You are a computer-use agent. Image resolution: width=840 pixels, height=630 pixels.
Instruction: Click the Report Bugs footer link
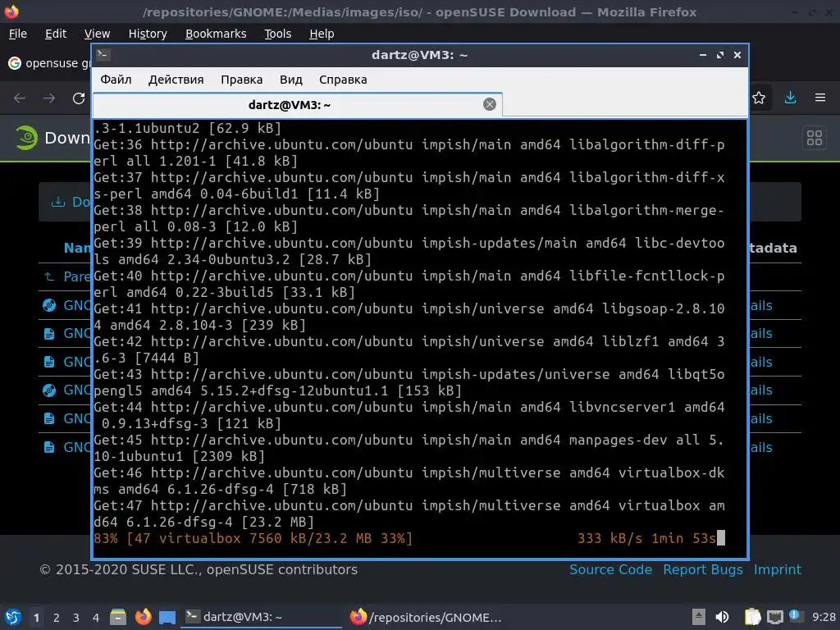pos(703,569)
